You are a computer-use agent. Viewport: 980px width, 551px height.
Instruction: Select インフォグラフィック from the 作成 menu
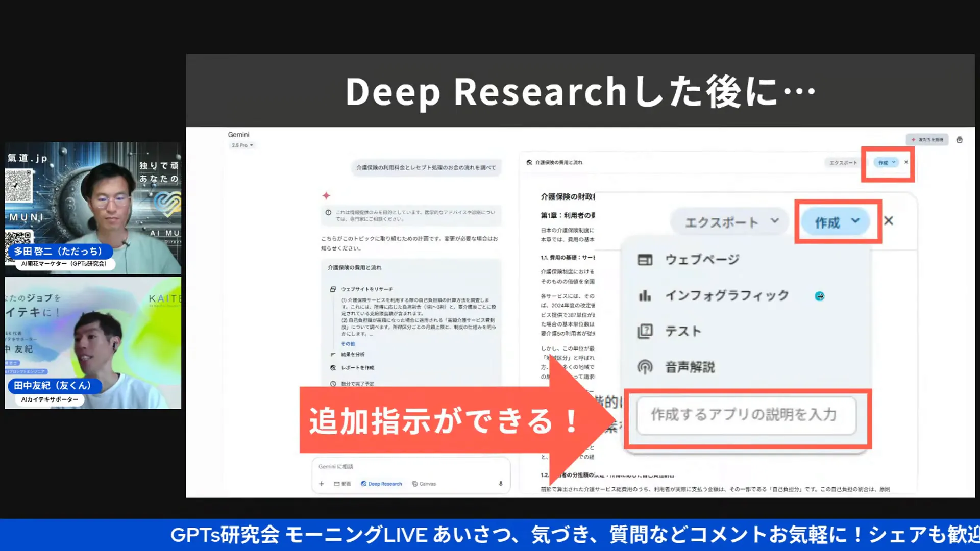pyautogui.click(x=727, y=295)
